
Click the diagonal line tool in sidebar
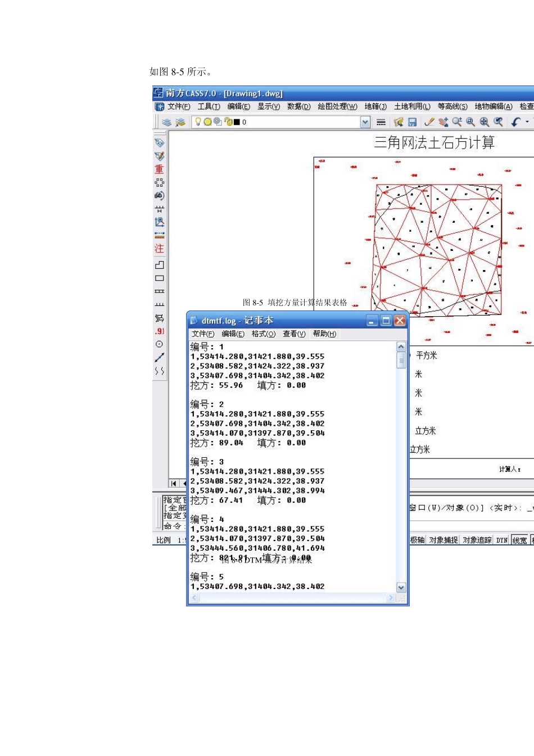(160, 358)
